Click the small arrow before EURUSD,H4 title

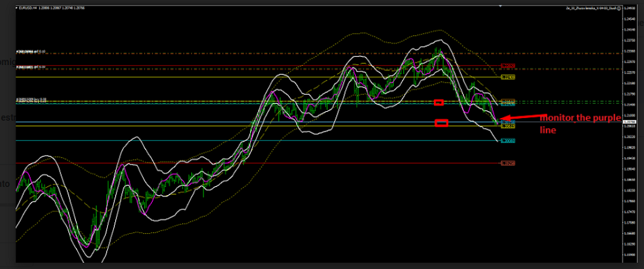[16, 8]
